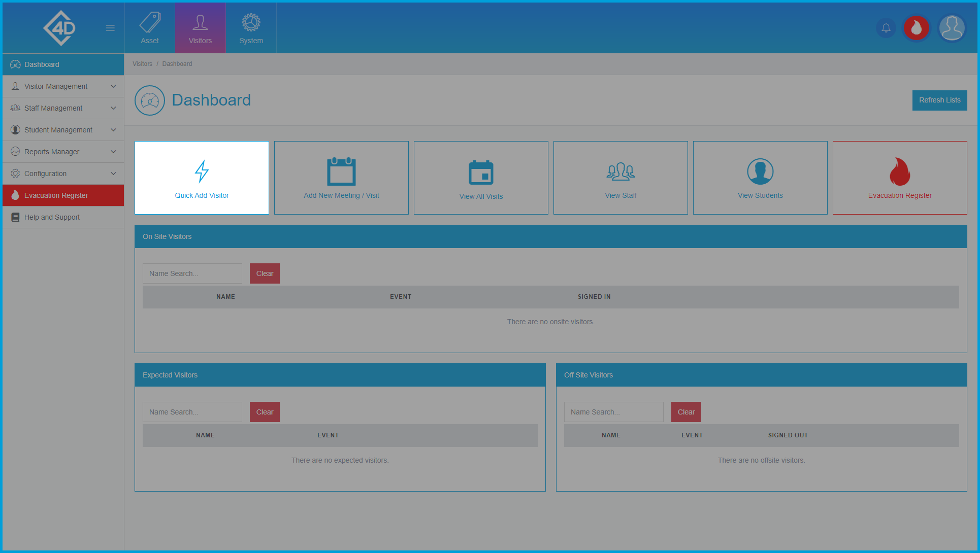This screenshot has height=553, width=980.
Task: Click EVENT column header in On Site Visitors
Action: [401, 297]
